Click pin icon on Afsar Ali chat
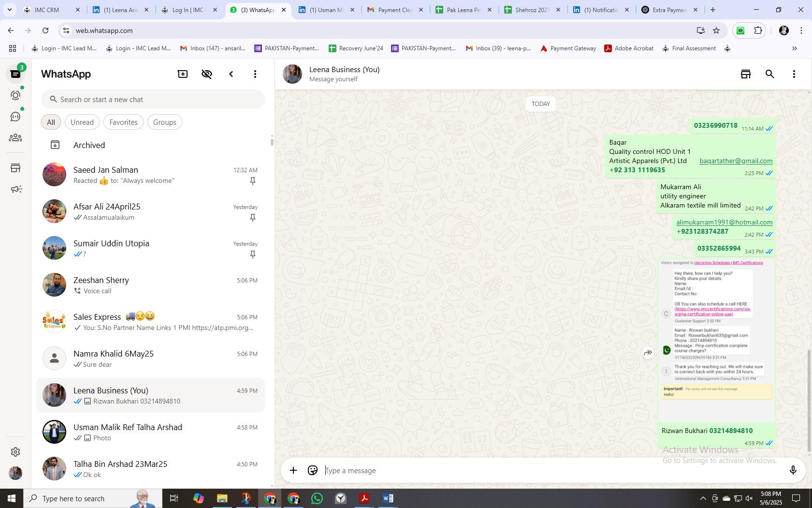 252,218
